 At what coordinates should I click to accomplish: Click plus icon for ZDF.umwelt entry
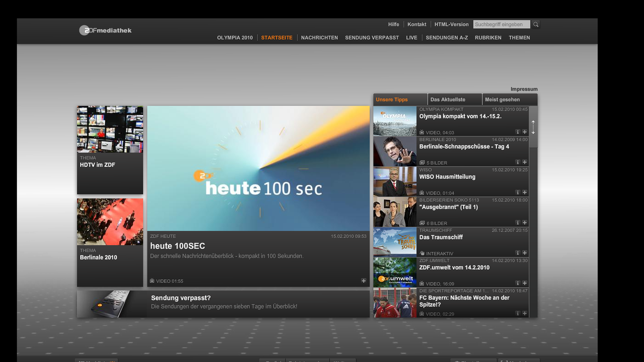click(525, 283)
